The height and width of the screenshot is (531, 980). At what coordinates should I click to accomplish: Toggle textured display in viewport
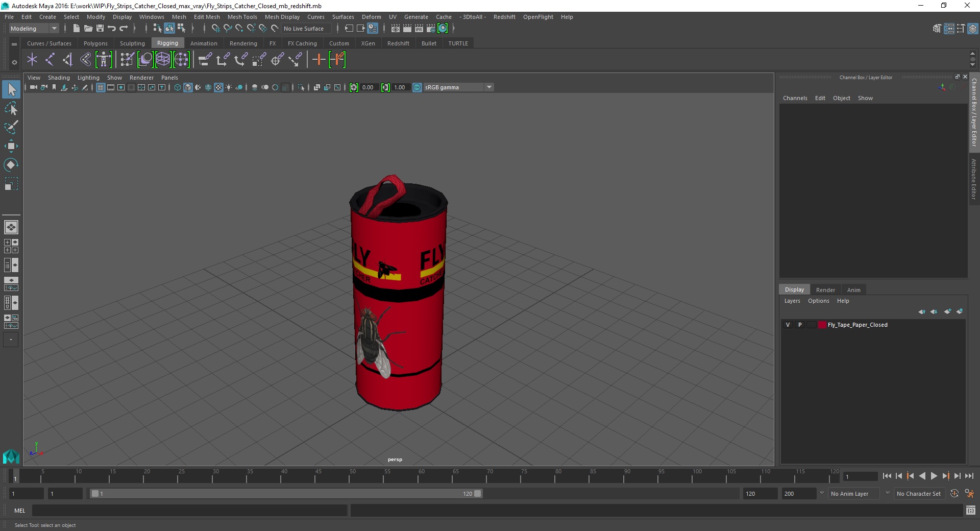point(218,87)
